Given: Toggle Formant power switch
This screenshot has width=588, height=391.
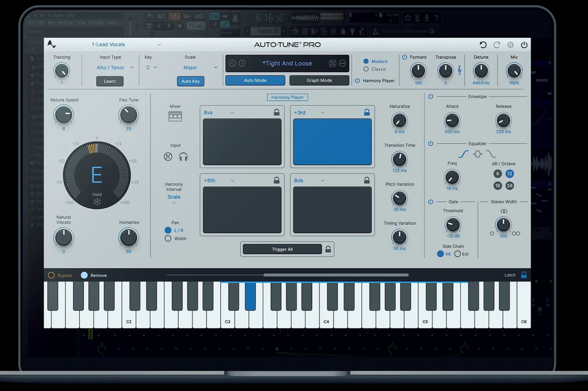Looking at the screenshot, I should click(404, 57).
